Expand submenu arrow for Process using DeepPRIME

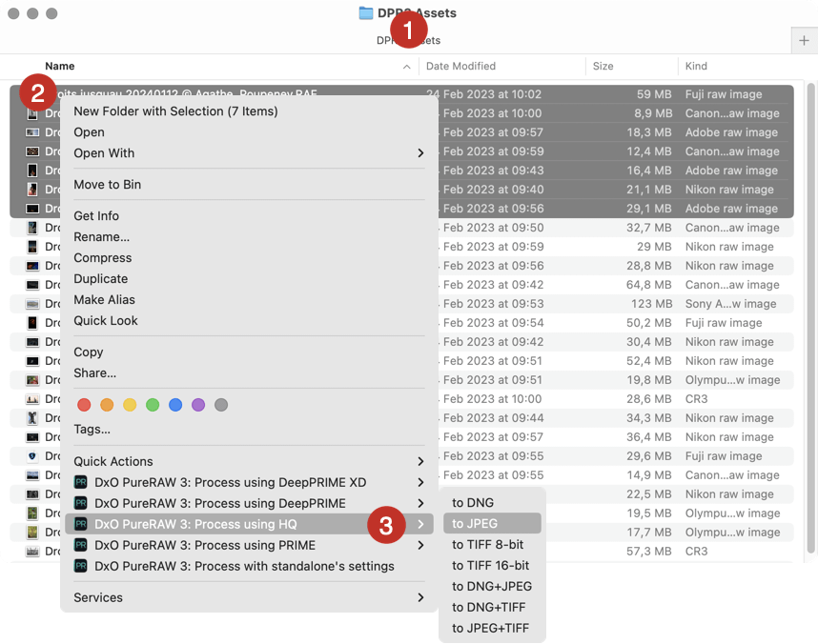[420, 503]
